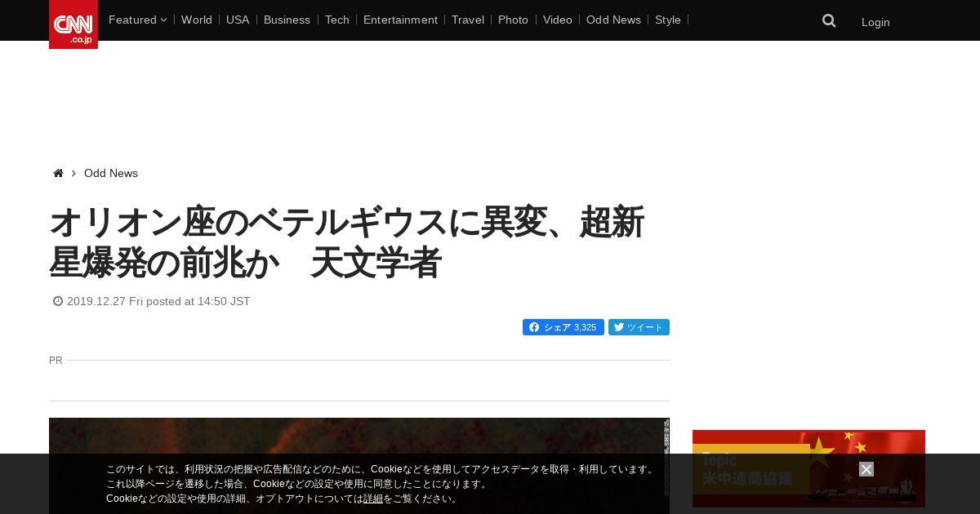Click the article headline オリオン座のベテルギウスに異変
The width and height of the screenshot is (980, 514).
point(347,242)
